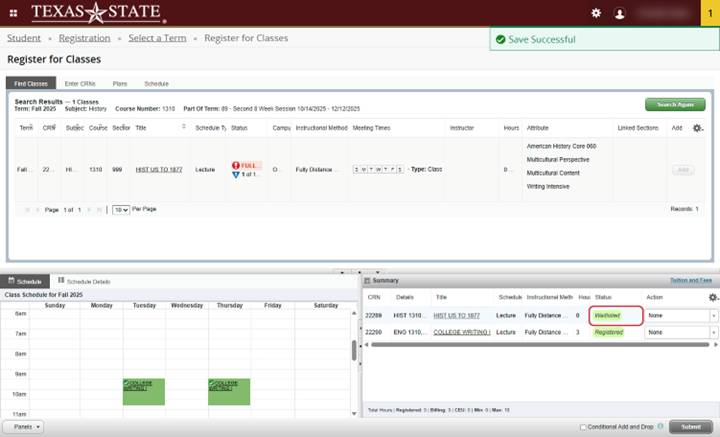Expand the Per Page results dropdown
Screen dimensions: 720x437
pos(120,209)
